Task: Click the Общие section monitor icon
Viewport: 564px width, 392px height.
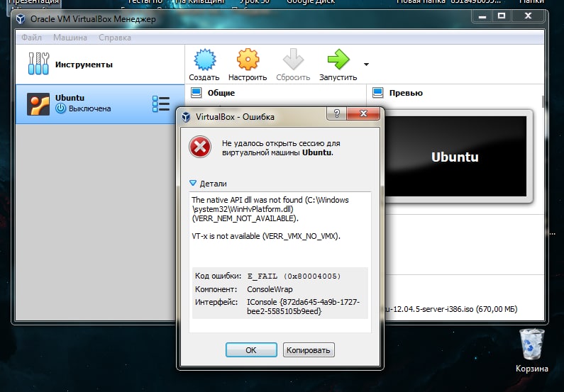Action: [x=197, y=93]
